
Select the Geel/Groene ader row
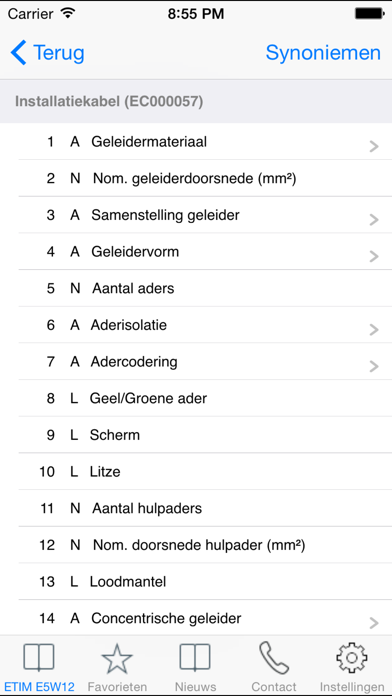tap(205, 399)
